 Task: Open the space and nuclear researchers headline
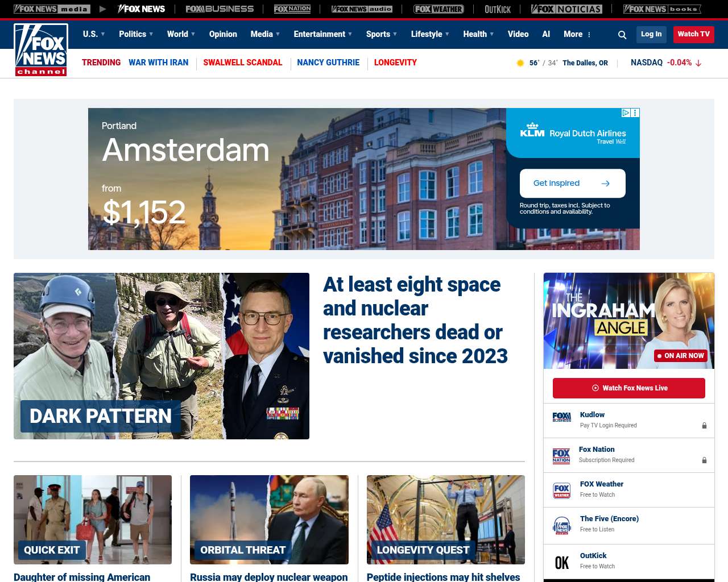[415, 320]
